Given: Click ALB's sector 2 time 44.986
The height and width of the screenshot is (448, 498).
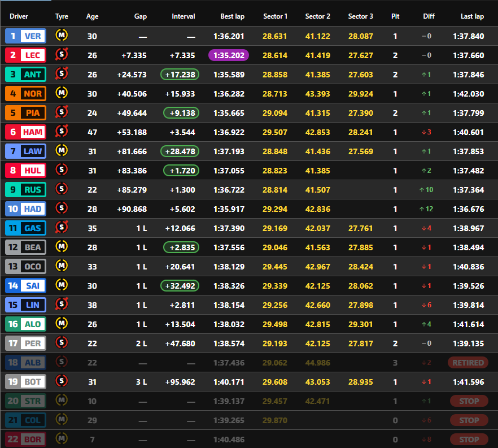Looking at the screenshot, I should tap(317, 363).
